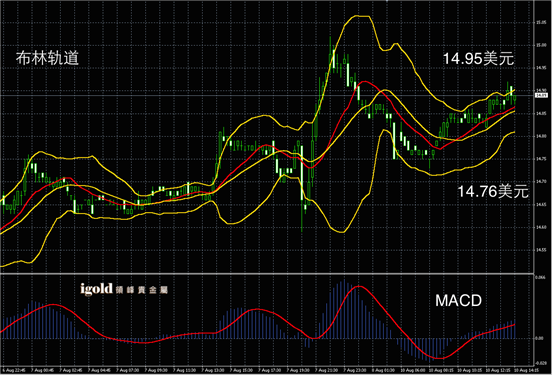Screen dimensions: 552x375
Task: Select the 7 Aug 00:45 time axis marker
Action: [42, 370]
